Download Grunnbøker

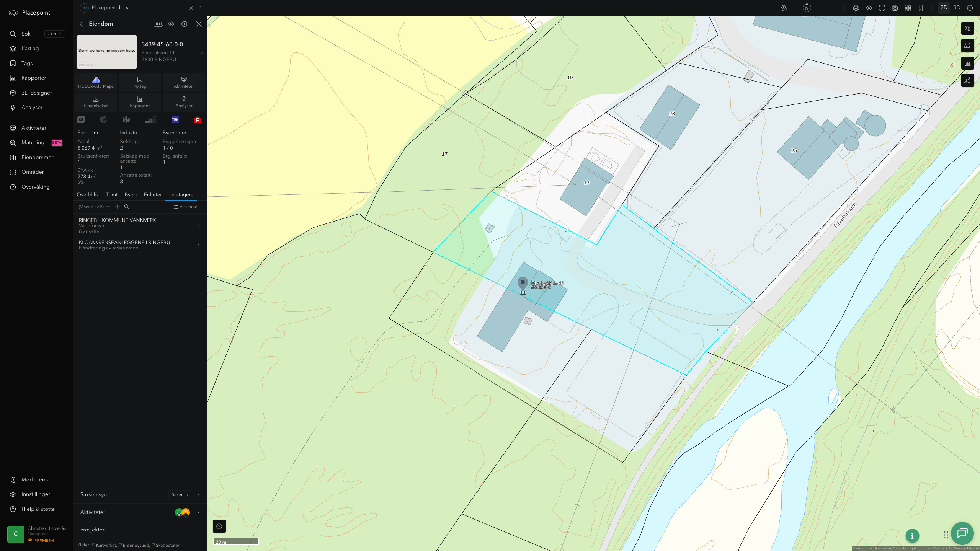point(96,102)
